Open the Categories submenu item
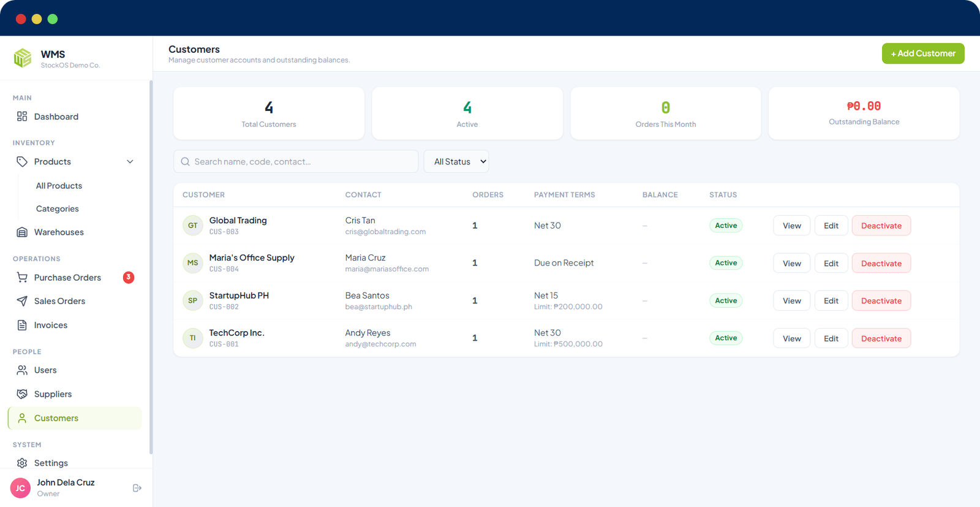 tap(58, 209)
